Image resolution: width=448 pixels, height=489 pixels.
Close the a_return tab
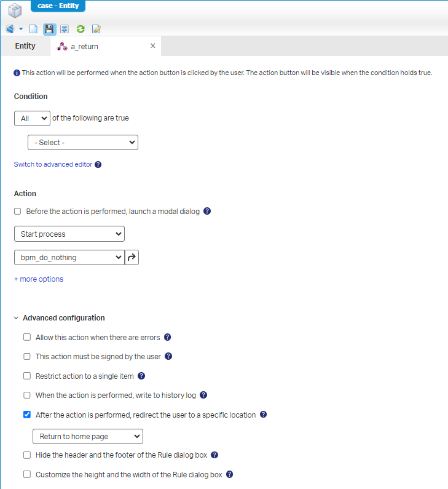pos(152,46)
